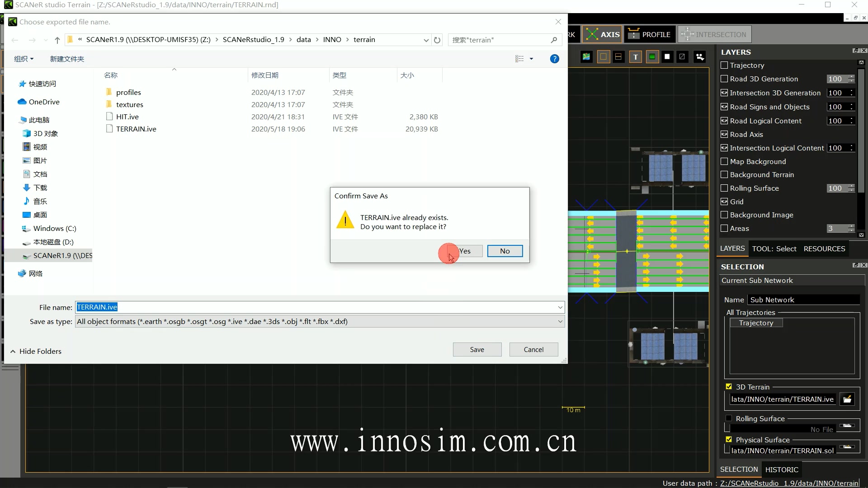Click the green square display toolbar icon
Screen dimensions: 868x488
652,57
